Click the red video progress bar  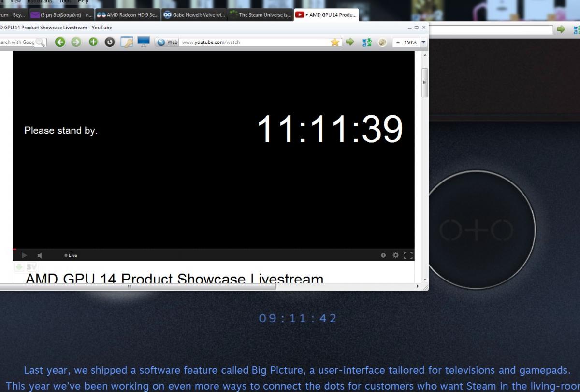tap(14, 249)
